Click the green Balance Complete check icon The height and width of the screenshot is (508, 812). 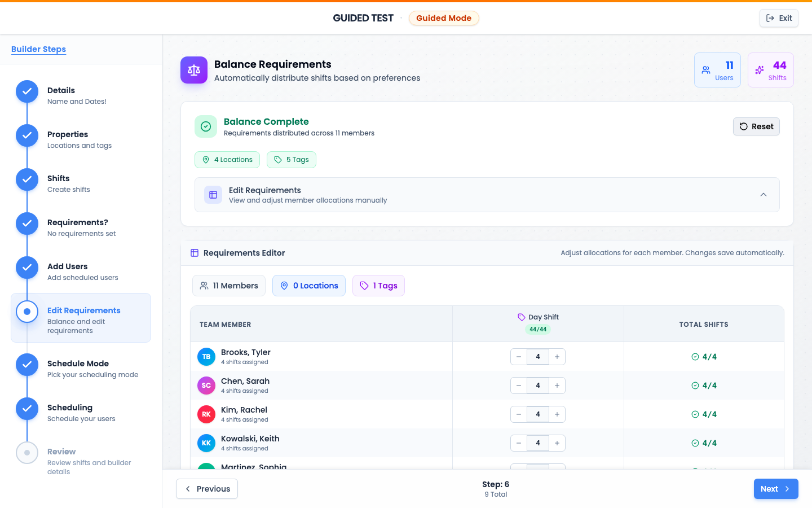(x=206, y=126)
